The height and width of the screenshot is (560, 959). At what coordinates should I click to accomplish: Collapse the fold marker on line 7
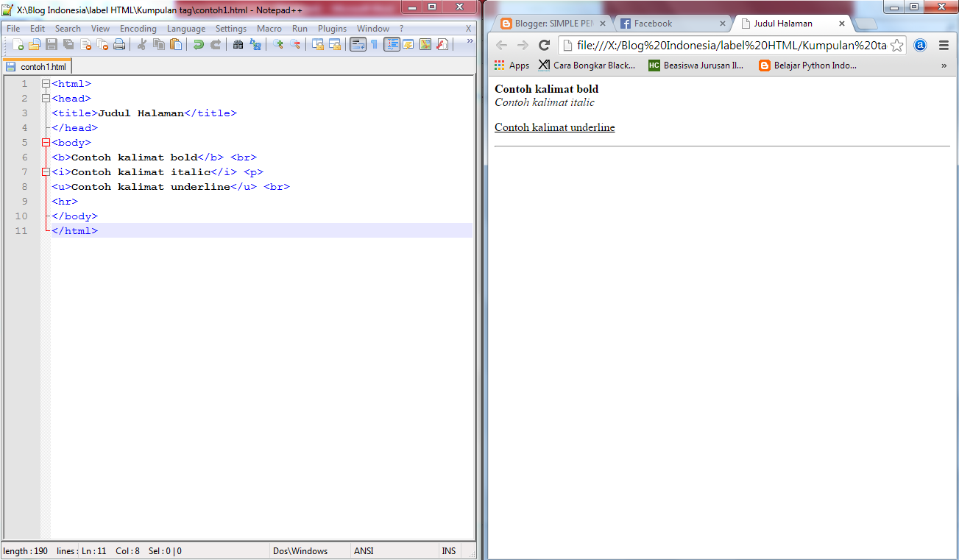point(46,172)
